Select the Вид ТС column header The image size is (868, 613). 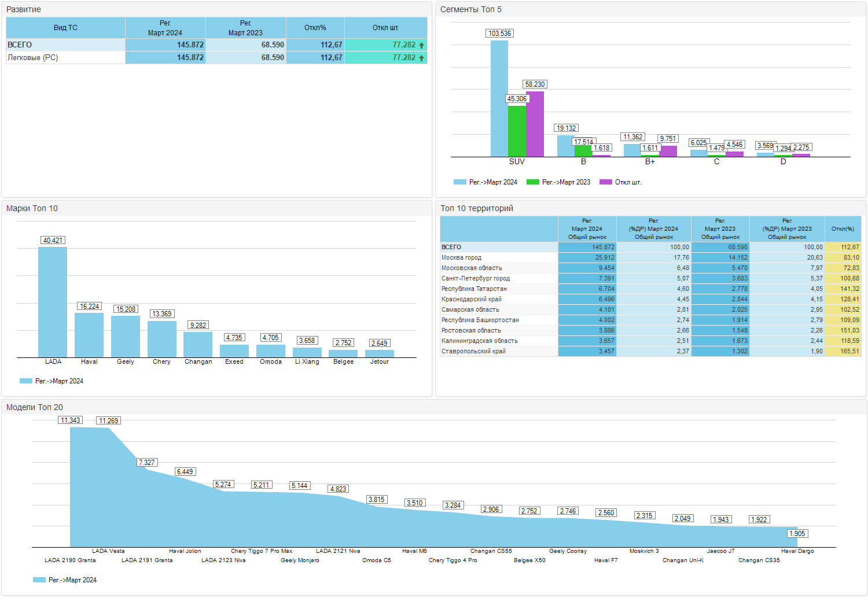click(65, 28)
